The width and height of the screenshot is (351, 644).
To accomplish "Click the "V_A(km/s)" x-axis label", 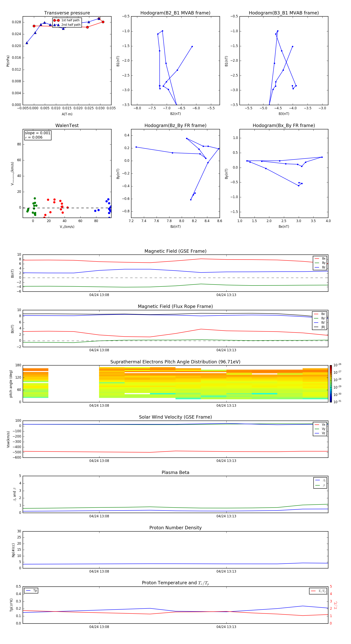I will (x=67, y=227).
